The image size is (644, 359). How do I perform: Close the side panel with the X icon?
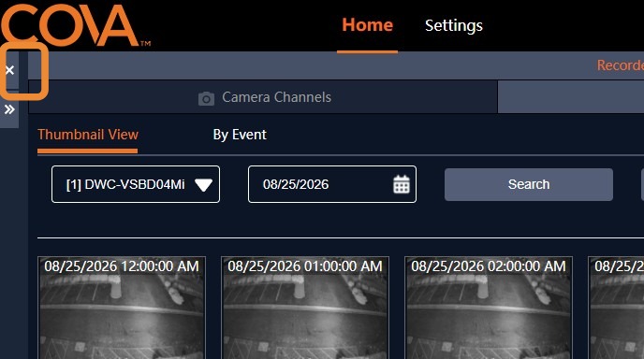click(x=9, y=70)
